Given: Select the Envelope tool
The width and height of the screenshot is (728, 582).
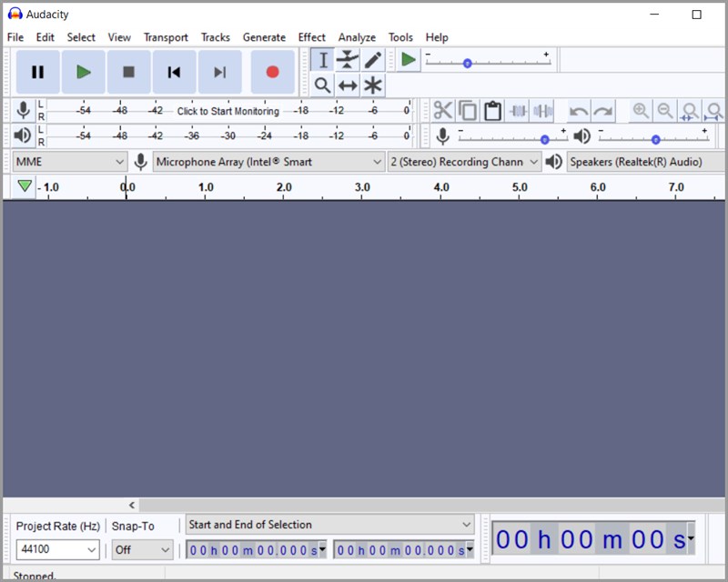Looking at the screenshot, I should click(x=348, y=59).
